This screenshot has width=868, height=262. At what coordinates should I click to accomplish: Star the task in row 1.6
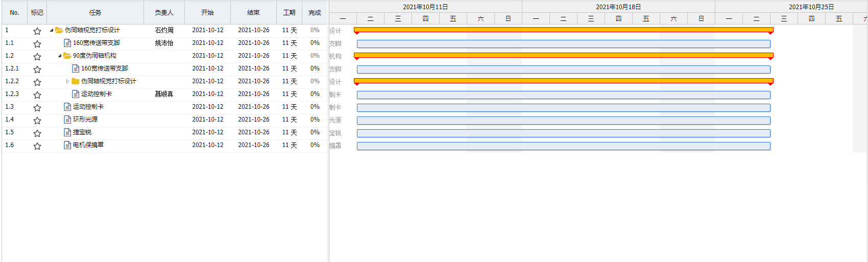pyautogui.click(x=37, y=146)
